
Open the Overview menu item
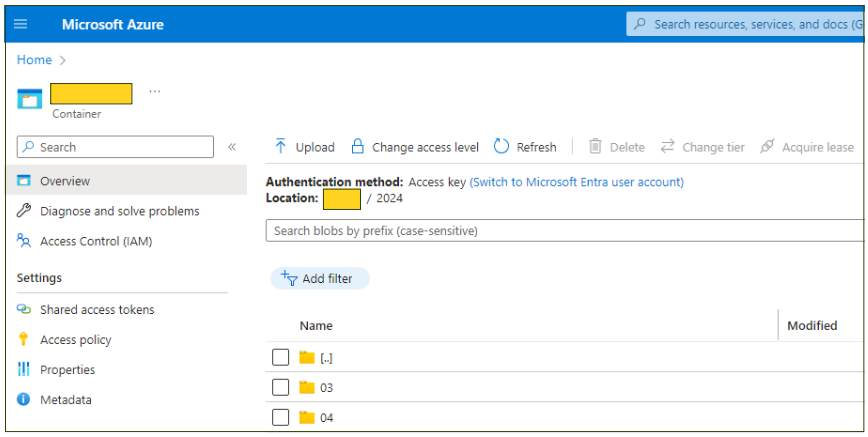(65, 181)
